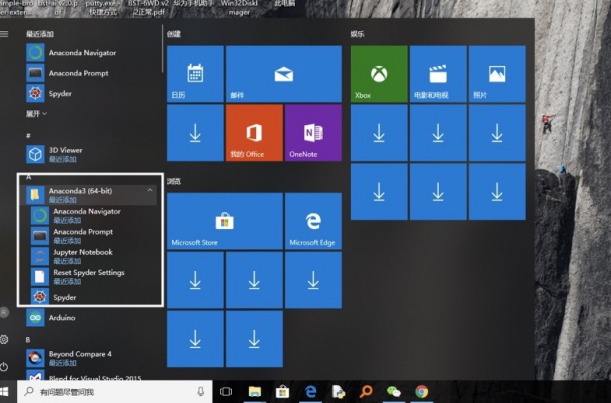The image size is (611, 403).
Task: Open the 3D Viewer app
Action: 92,154
